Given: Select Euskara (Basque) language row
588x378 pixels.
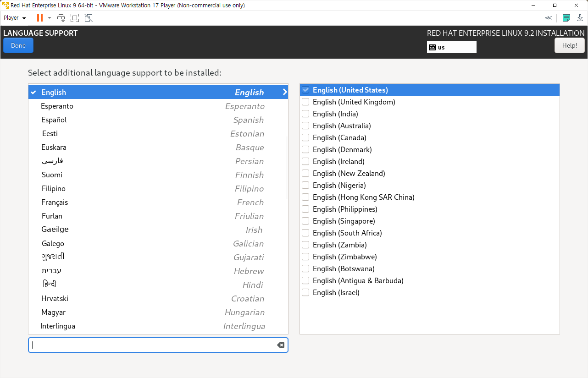Looking at the screenshot, I should click(158, 147).
